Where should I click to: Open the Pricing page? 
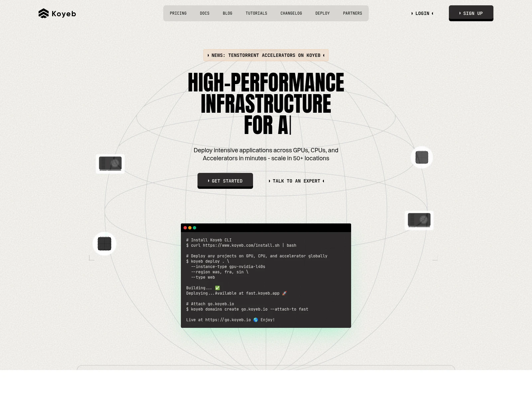(178, 13)
